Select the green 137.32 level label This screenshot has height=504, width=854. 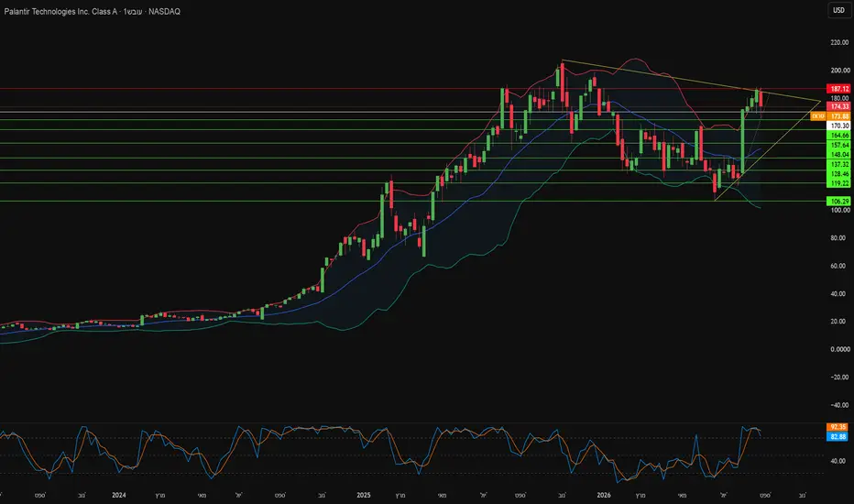click(x=838, y=164)
